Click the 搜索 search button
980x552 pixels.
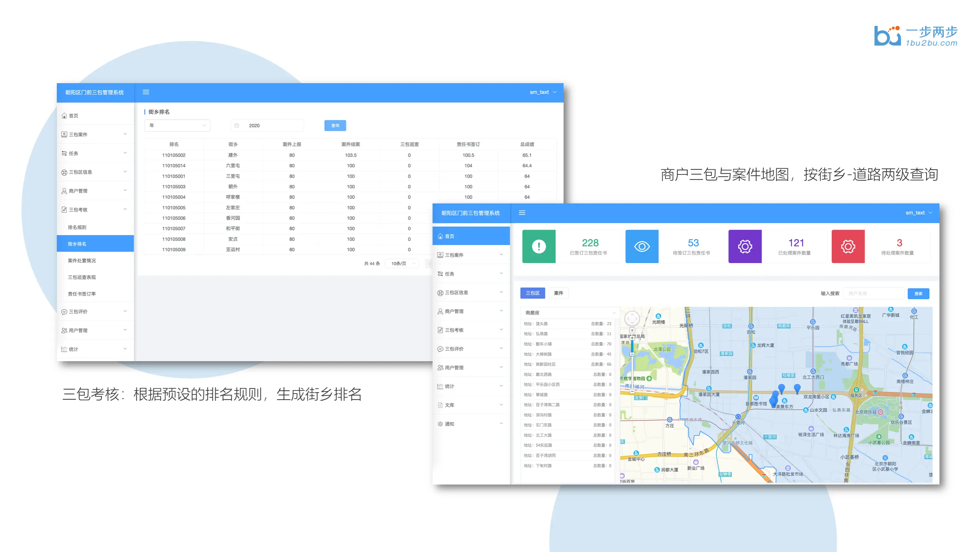coord(918,293)
